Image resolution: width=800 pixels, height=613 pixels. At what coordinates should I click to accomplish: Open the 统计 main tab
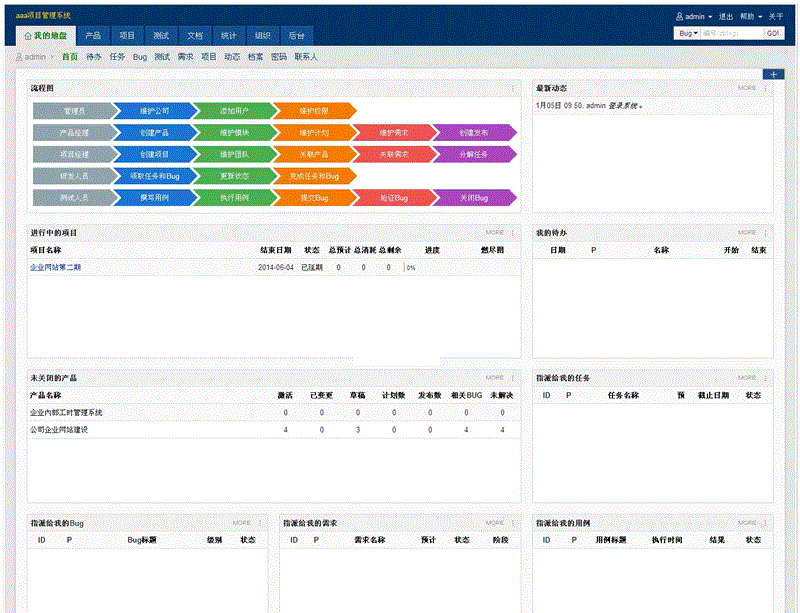pyautogui.click(x=229, y=35)
